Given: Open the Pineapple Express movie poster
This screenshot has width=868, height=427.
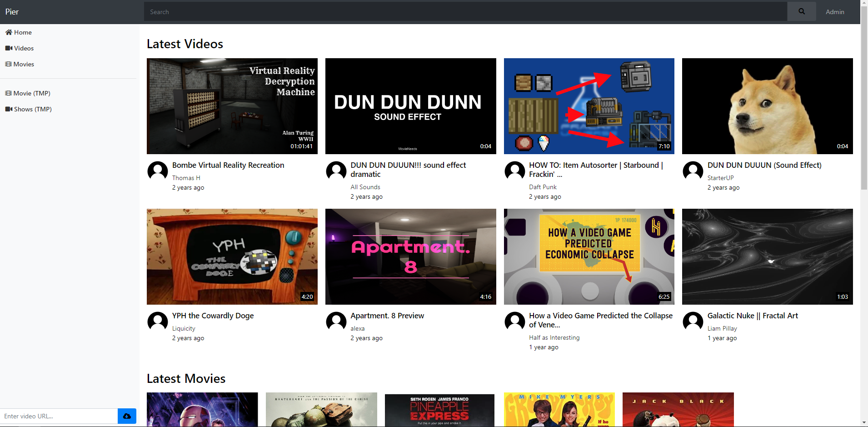Looking at the screenshot, I should tap(439, 410).
